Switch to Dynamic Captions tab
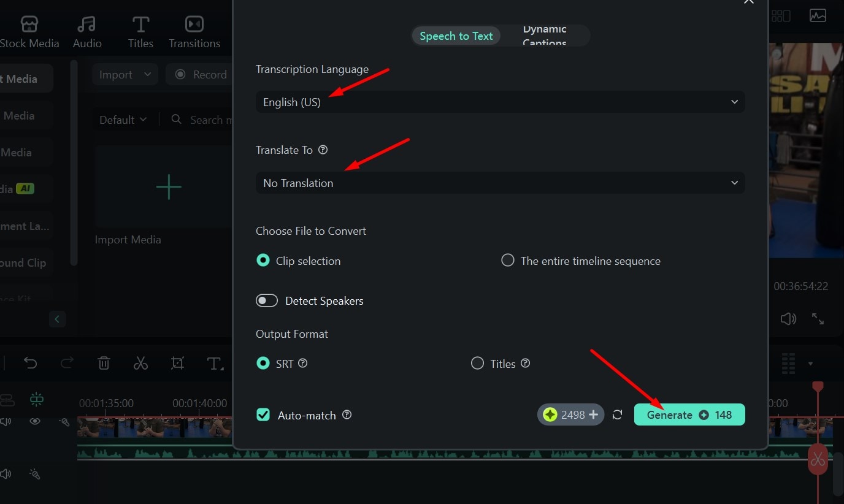This screenshot has width=844, height=504. [x=545, y=36]
